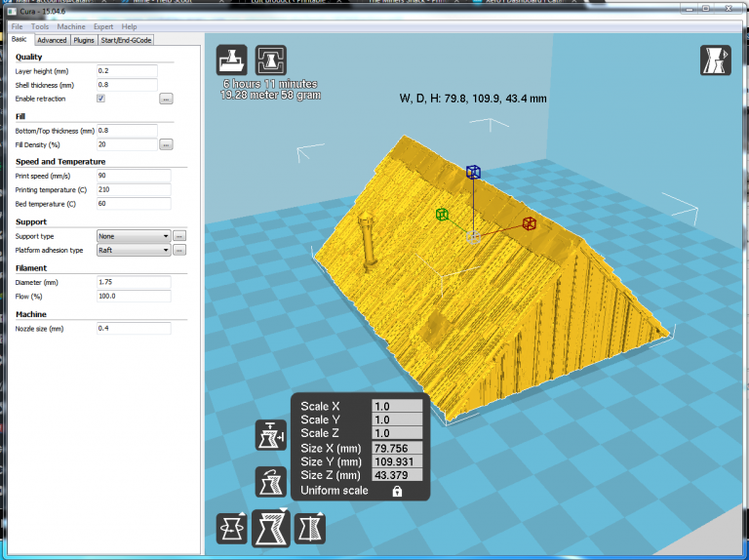Expand the Platform adhesion type dropdown
This screenshot has width=749, height=560.
click(x=134, y=250)
